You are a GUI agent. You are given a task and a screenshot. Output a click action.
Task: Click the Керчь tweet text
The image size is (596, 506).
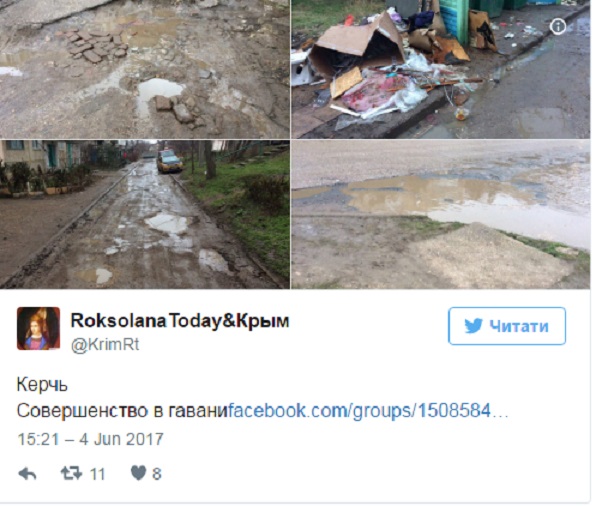click(42, 385)
